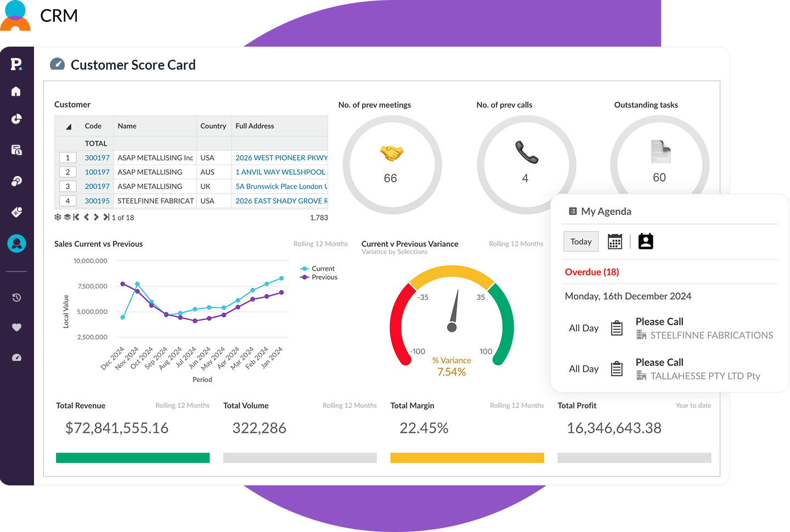This screenshot has height=532, width=790.
Task: Click the Country column header
Action: (213, 126)
